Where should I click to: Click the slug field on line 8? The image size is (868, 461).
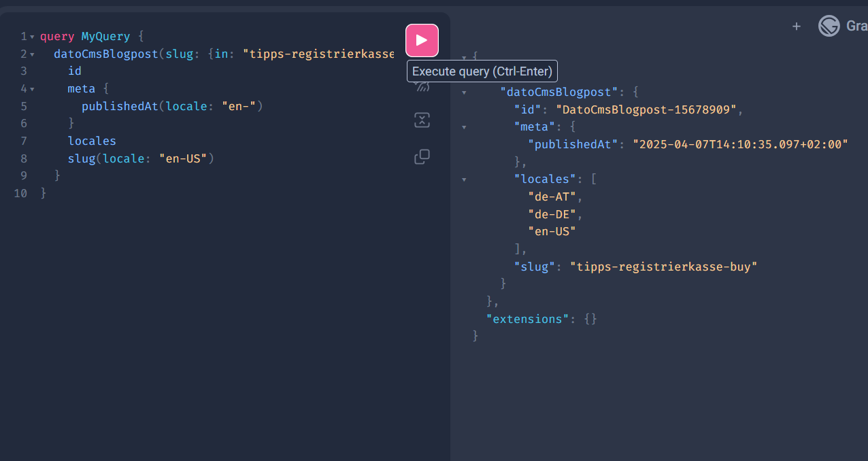coord(82,158)
